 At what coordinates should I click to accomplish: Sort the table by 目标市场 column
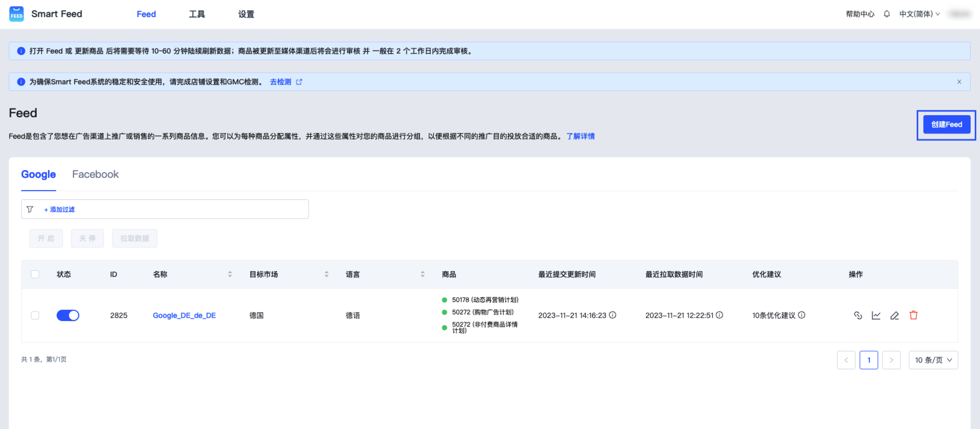pyautogui.click(x=326, y=274)
